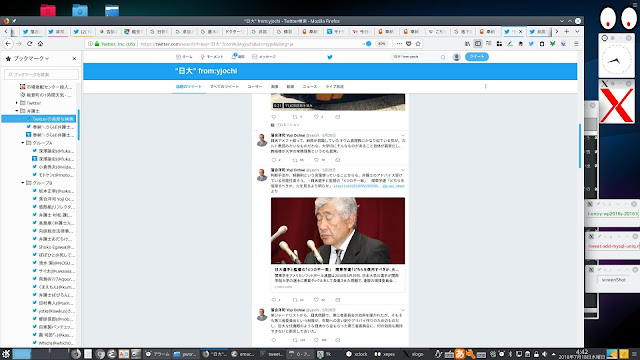This screenshot has height=360, width=640.
Task: Switch to the xeyes taskbar entry
Action: [384, 354]
